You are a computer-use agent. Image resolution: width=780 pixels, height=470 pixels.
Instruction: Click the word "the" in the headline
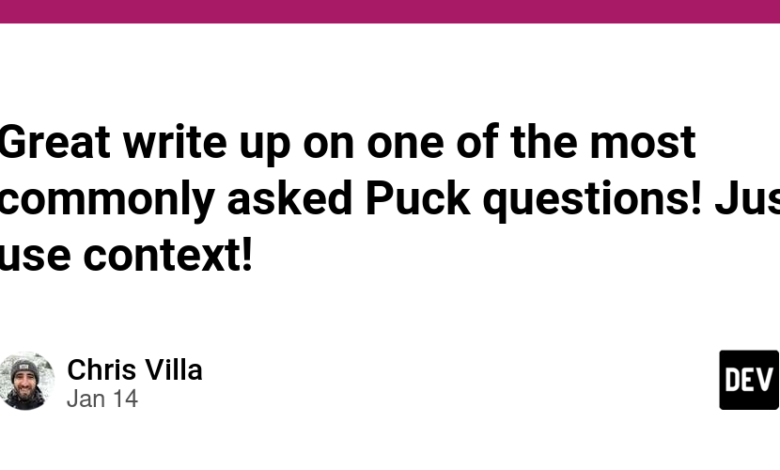pyautogui.click(x=543, y=143)
